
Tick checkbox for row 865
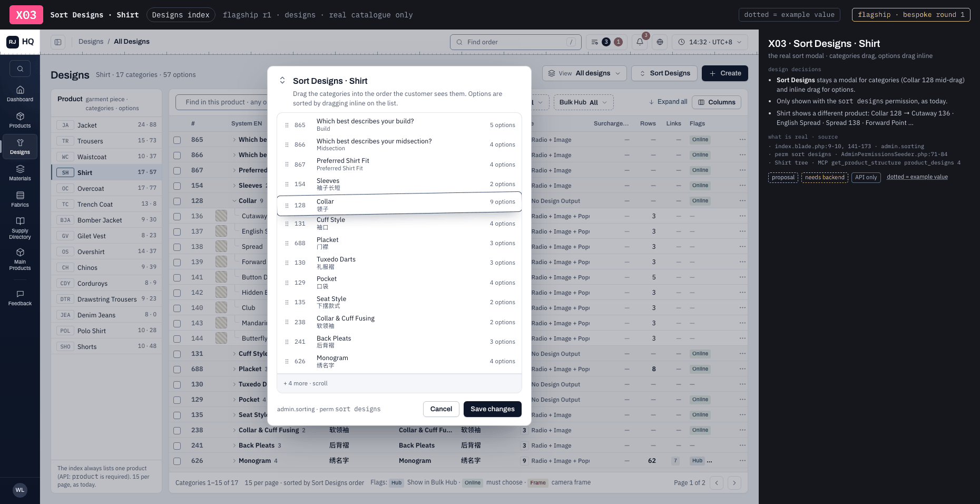(x=177, y=140)
